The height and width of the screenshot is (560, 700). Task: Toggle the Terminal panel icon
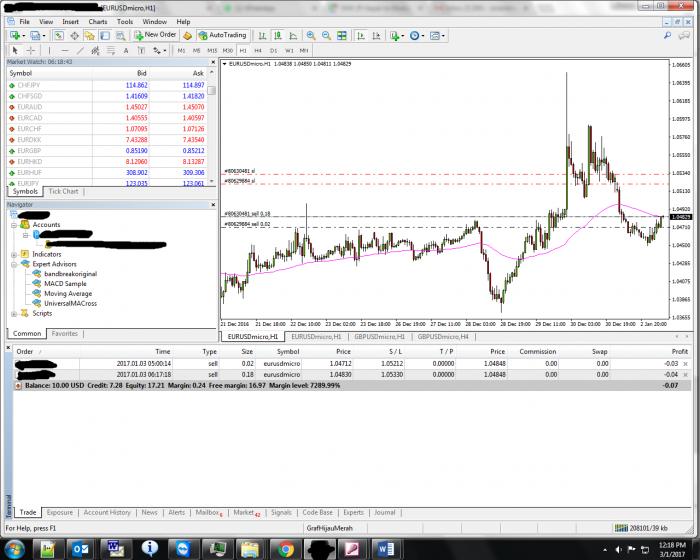pyautogui.click(x=105, y=36)
